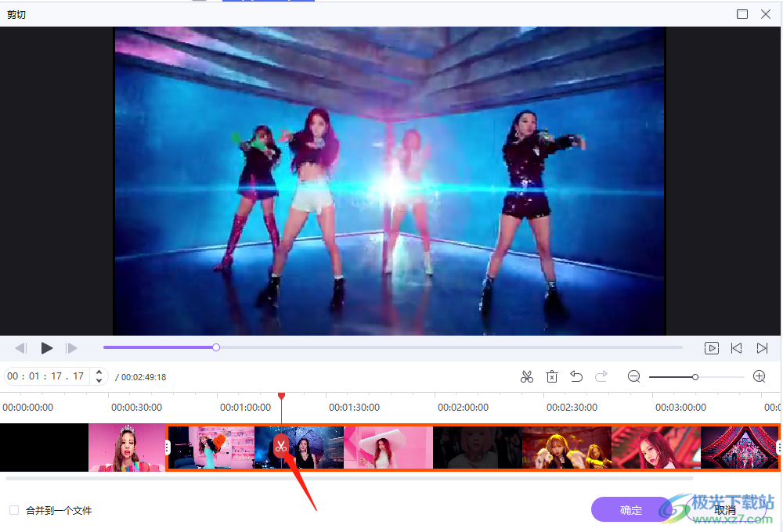Decrease the time value with down arrow
The image size is (783, 532).
point(99,381)
